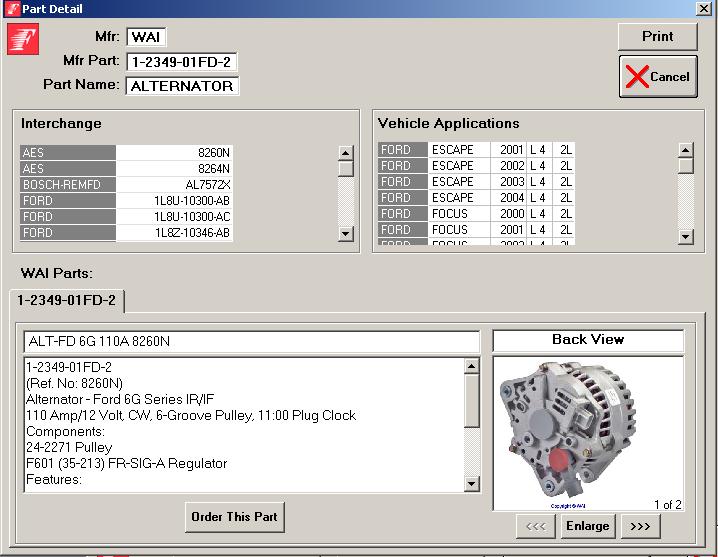The height and width of the screenshot is (557, 718).
Task: Click the '24-2271 Pulley' component line
Action: 69,448
